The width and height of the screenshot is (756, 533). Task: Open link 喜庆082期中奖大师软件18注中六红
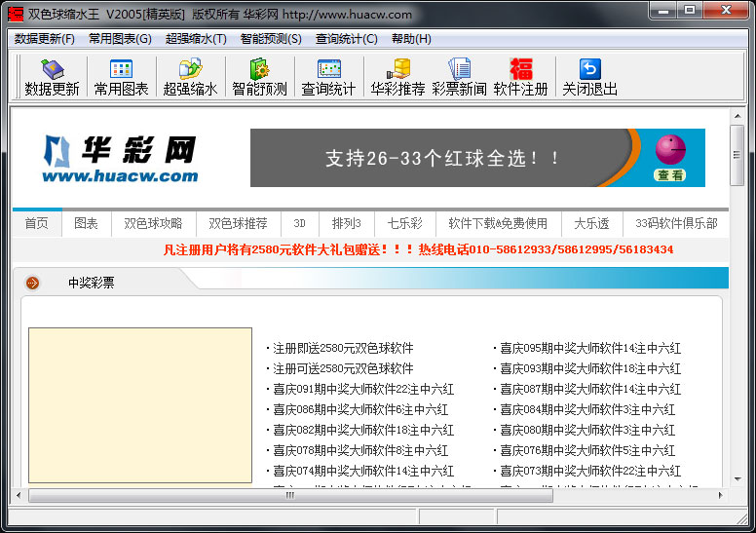pos(363,431)
